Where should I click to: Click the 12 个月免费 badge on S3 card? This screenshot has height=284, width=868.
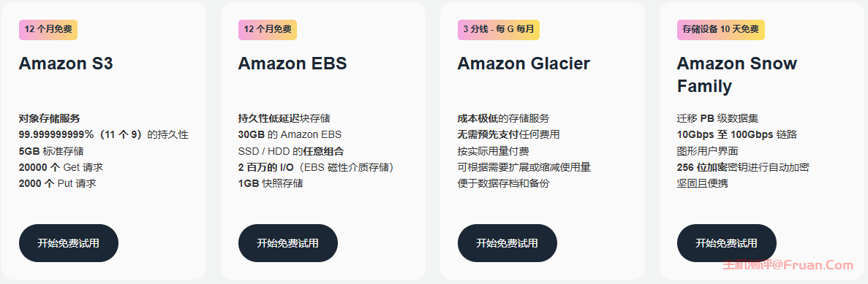(48, 30)
